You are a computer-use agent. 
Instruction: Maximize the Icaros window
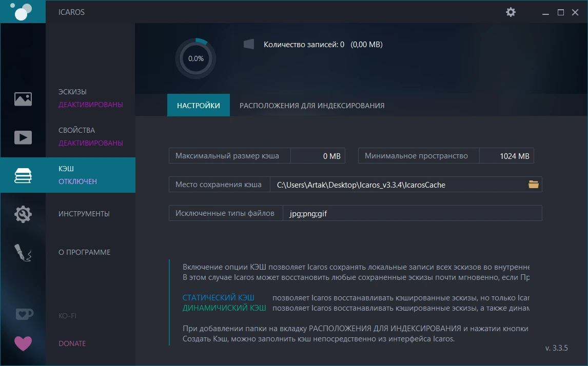click(x=561, y=12)
